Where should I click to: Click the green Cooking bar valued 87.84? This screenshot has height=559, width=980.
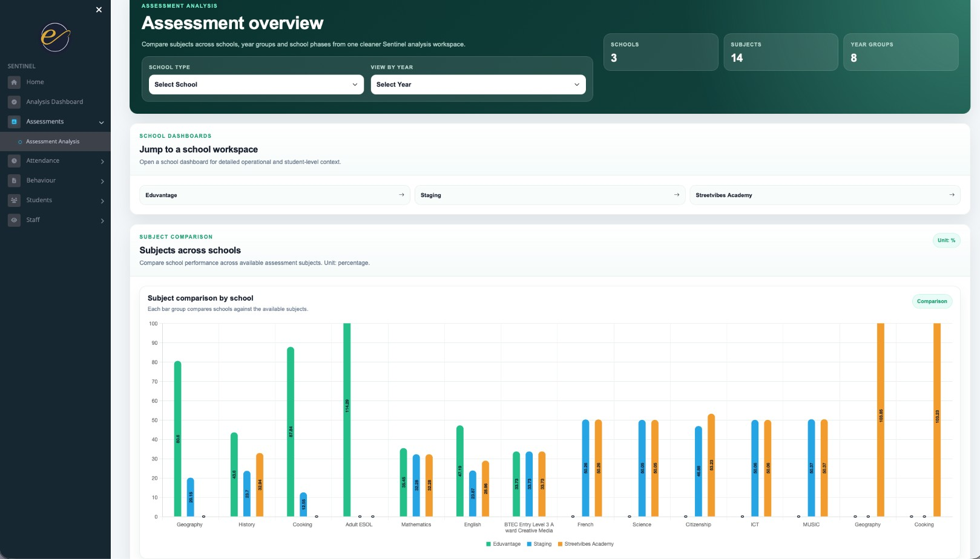[x=291, y=432]
